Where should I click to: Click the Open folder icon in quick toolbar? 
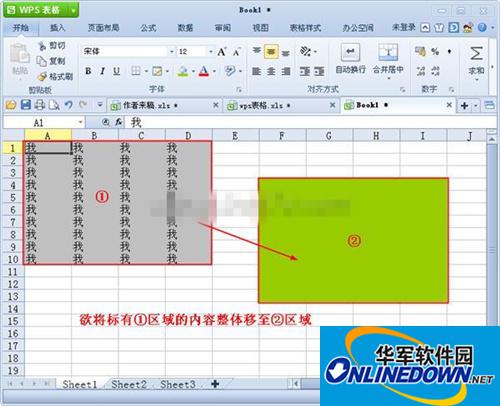pos(11,105)
